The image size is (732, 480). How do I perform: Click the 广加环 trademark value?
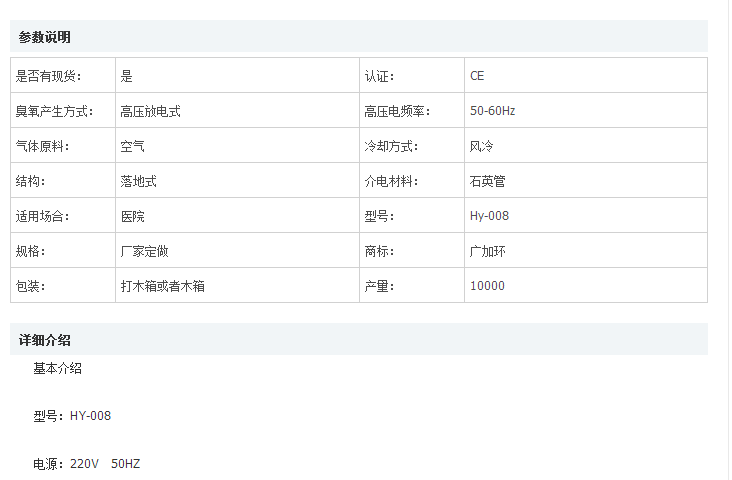(x=487, y=251)
